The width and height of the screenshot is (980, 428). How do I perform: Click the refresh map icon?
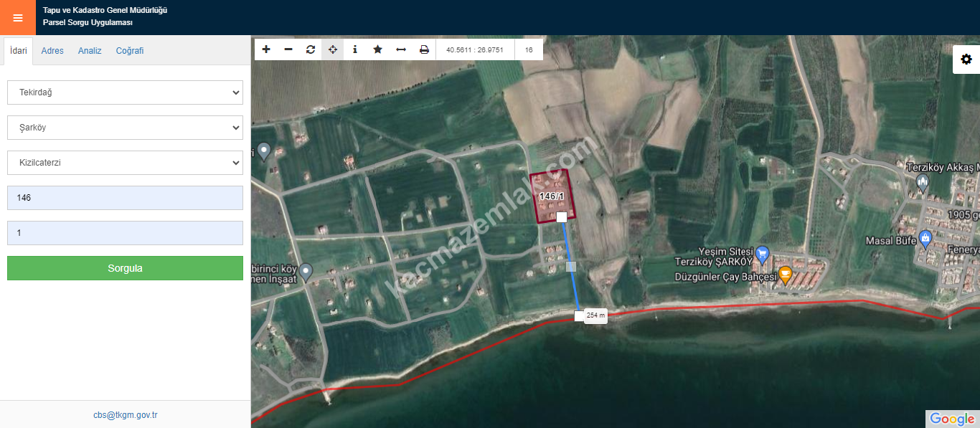[311, 49]
